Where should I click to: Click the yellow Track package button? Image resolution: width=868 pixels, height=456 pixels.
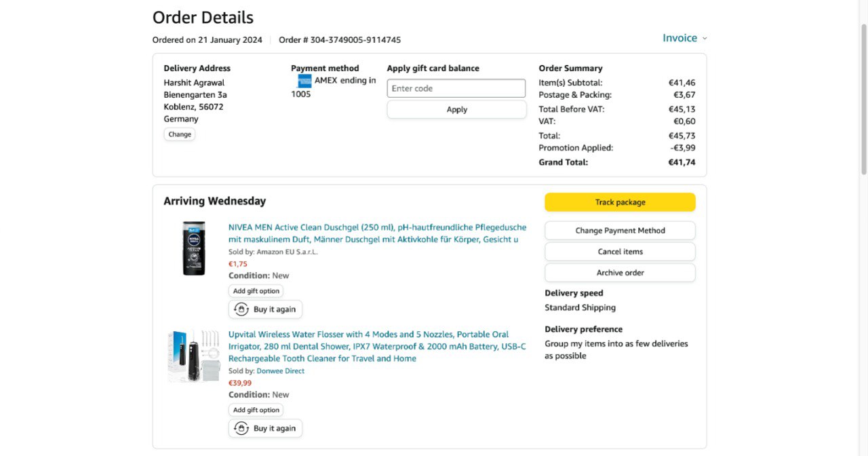pyautogui.click(x=620, y=202)
